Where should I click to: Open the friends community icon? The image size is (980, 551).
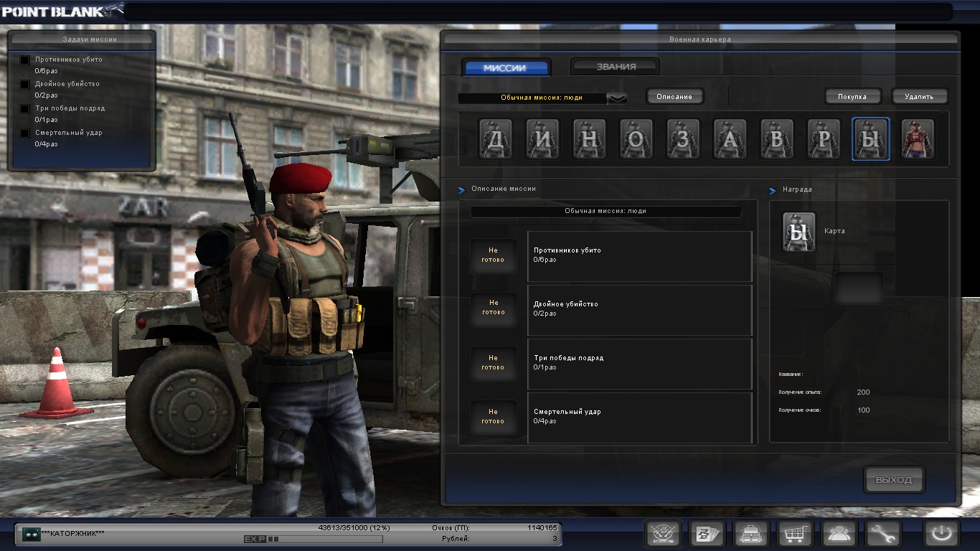pos(839,534)
